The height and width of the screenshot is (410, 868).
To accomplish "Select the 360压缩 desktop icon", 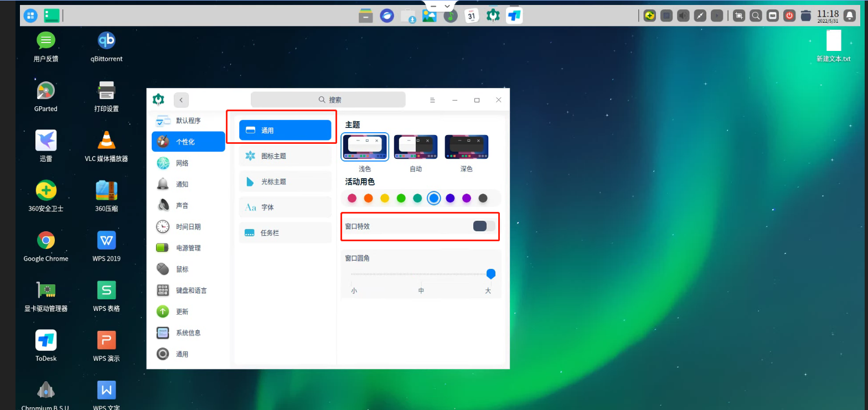I will coord(106,196).
